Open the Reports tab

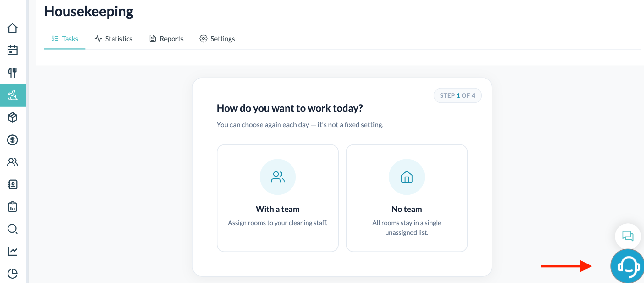(166, 39)
